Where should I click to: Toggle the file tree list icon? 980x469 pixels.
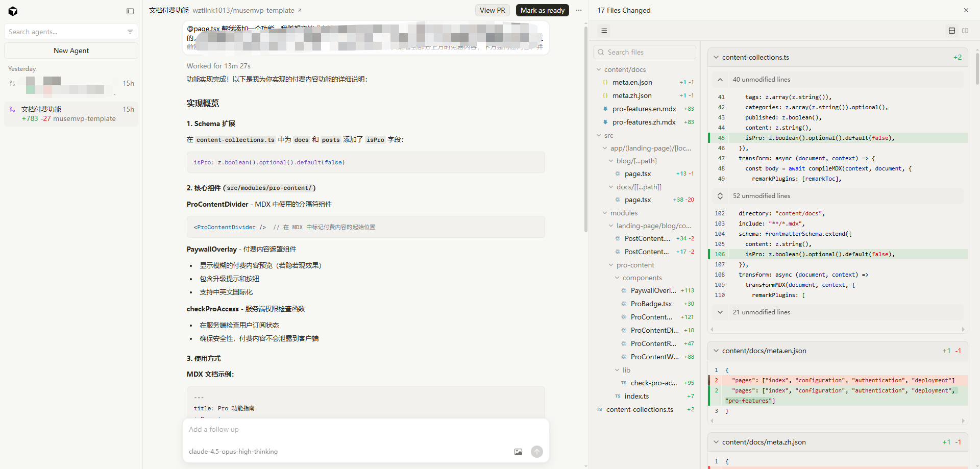604,31
